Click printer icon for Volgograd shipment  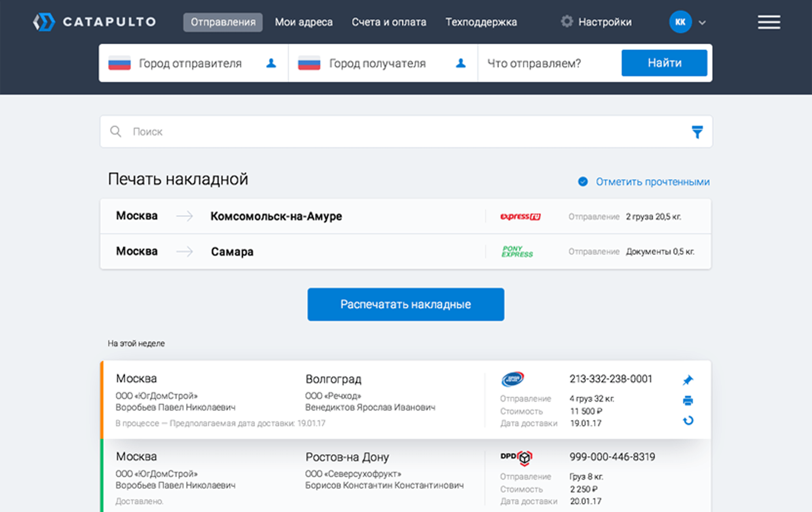coord(688,400)
